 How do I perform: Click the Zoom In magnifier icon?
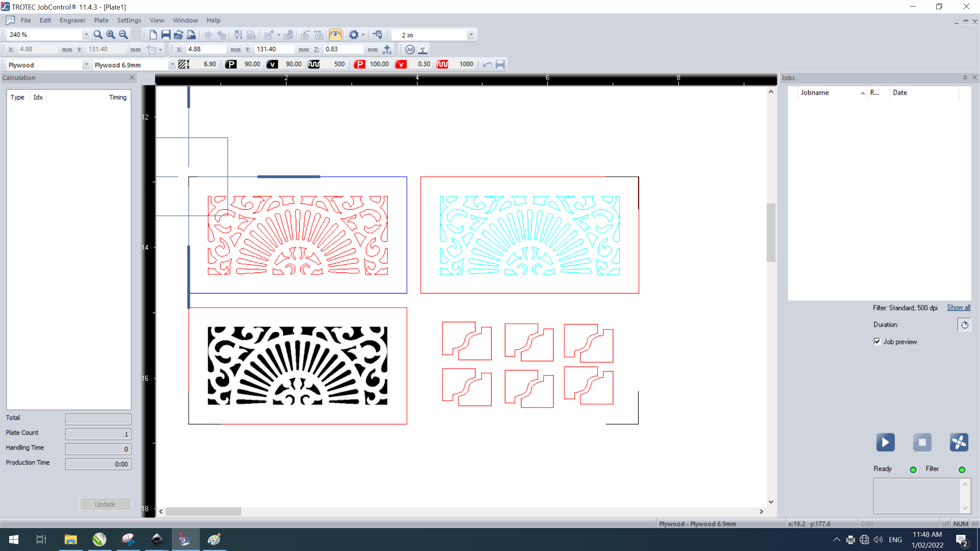pos(111,35)
